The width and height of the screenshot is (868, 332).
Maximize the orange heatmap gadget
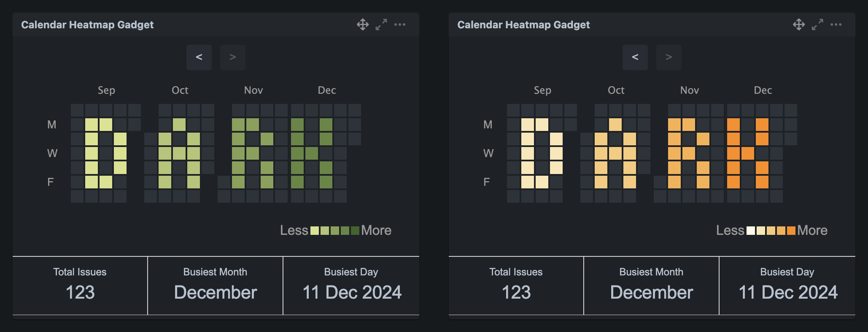tap(817, 24)
